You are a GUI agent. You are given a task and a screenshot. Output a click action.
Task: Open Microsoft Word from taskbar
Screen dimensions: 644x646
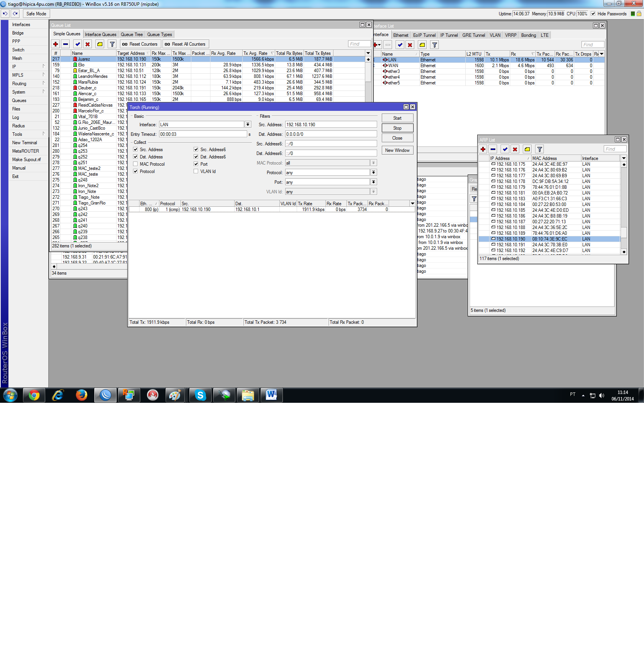pyautogui.click(x=271, y=395)
